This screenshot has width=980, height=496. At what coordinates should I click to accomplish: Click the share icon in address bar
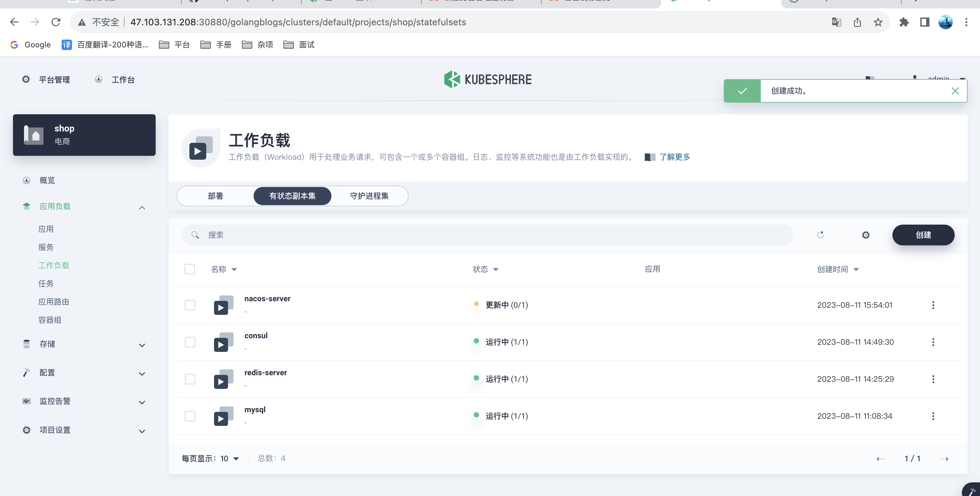[x=857, y=22]
